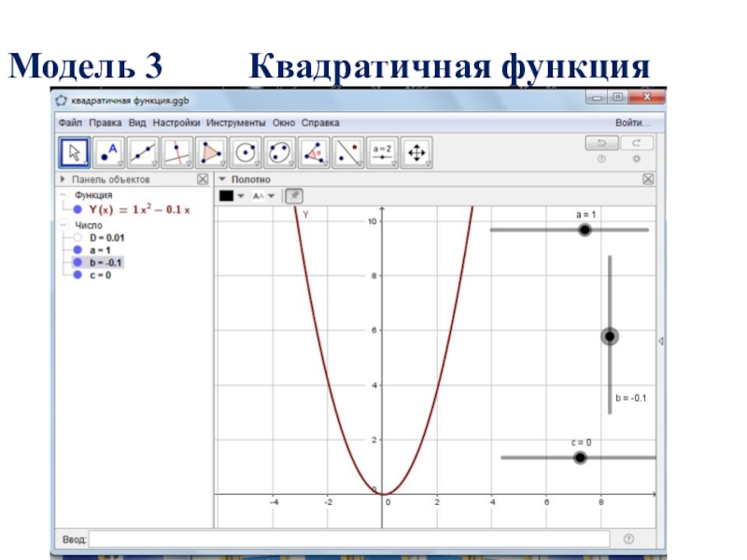The image size is (747, 560).
Task: Click the Войти... sign-in link
Action: pos(633,123)
